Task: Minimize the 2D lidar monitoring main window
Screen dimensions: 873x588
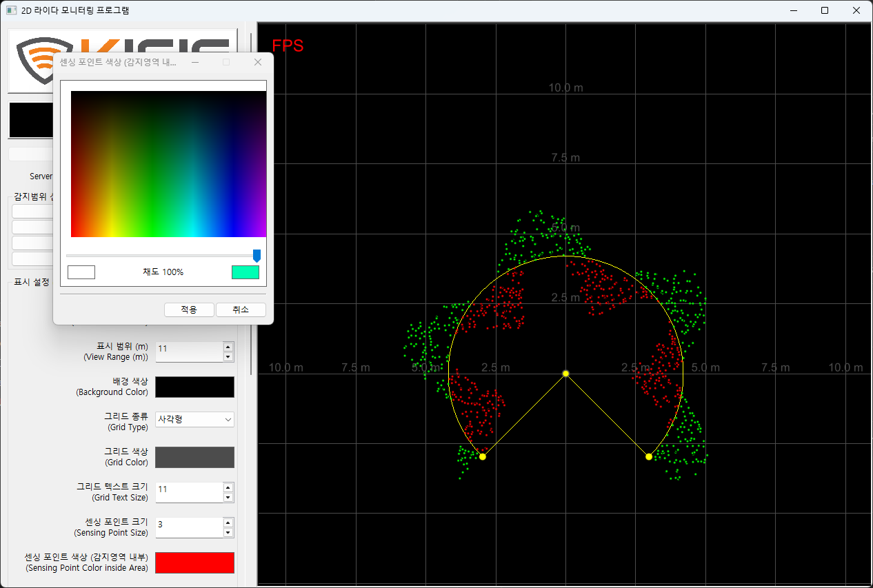Action: [x=794, y=10]
